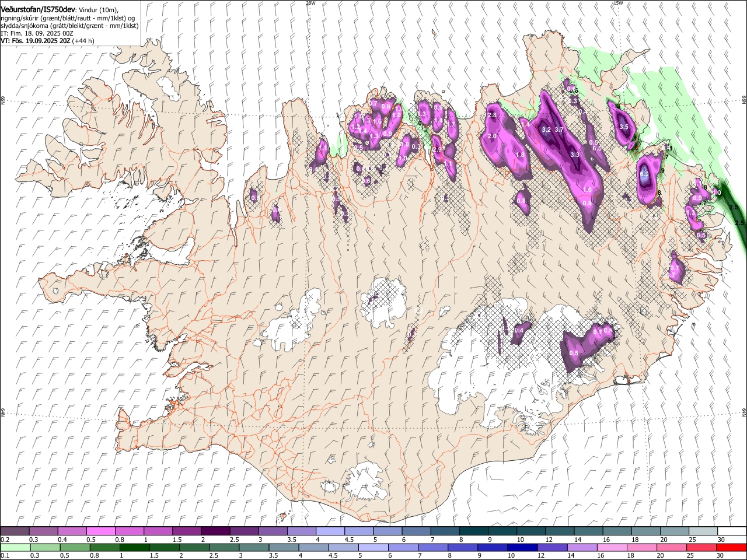This screenshot has height=560, width=747.
Task: Click the 3.7 precipitation value on map
Action: pos(559,129)
